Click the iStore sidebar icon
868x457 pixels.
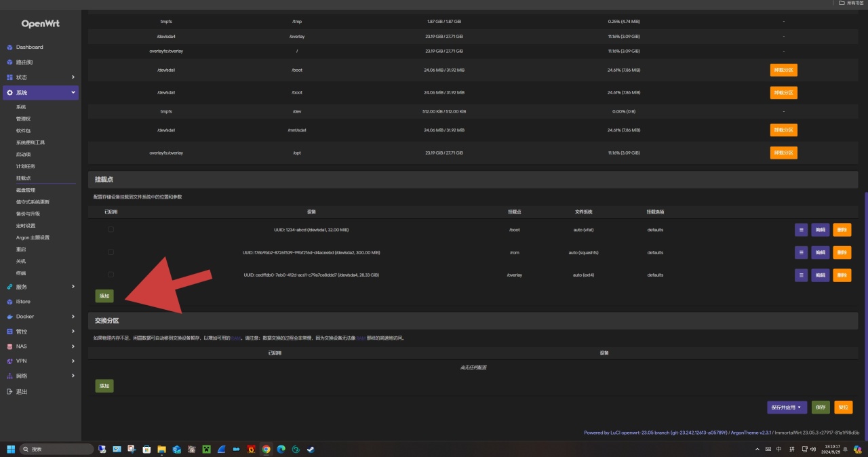9,302
